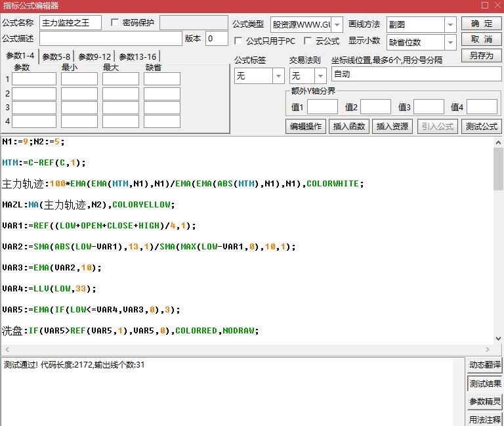504x426 pixels.
Task: Click the 版本 version number field
Action: (x=217, y=39)
